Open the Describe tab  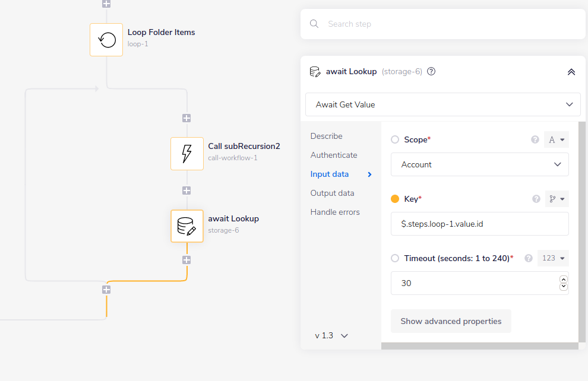tap(326, 136)
